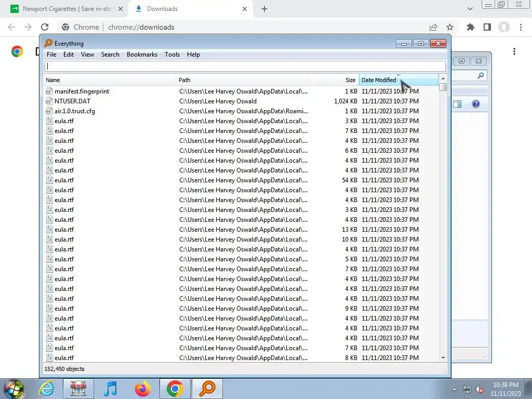Click the Everything magnifier title icon
This screenshot has height=399, width=532.
(x=48, y=43)
